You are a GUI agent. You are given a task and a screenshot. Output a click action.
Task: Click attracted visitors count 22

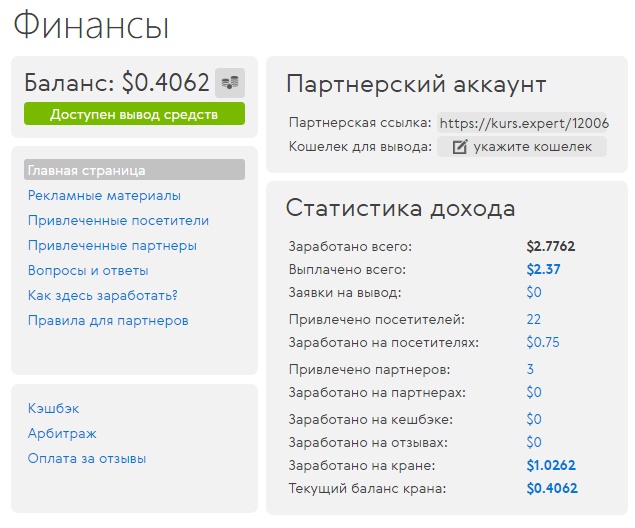533,319
